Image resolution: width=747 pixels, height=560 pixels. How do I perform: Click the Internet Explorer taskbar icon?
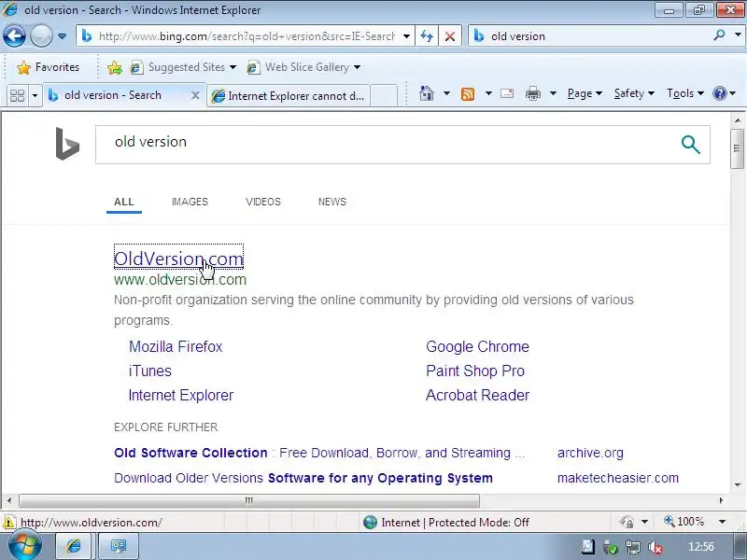74,546
